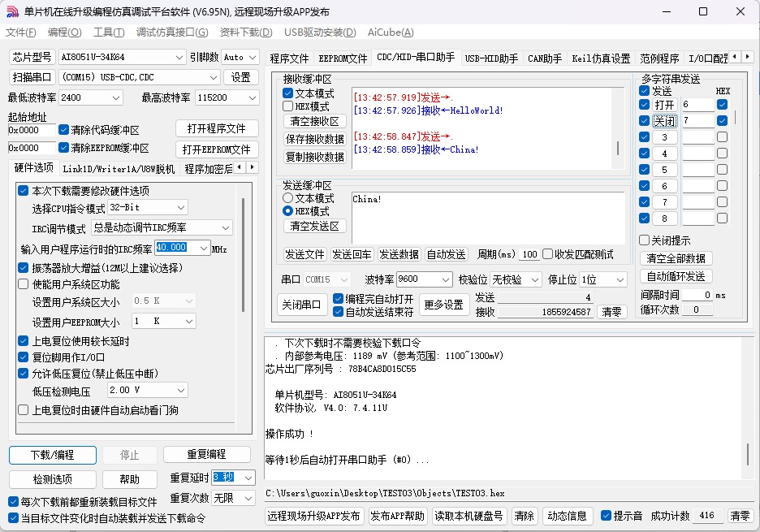
Task: Switch to the EEPROM文件 tab
Action: tap(343, 58)
